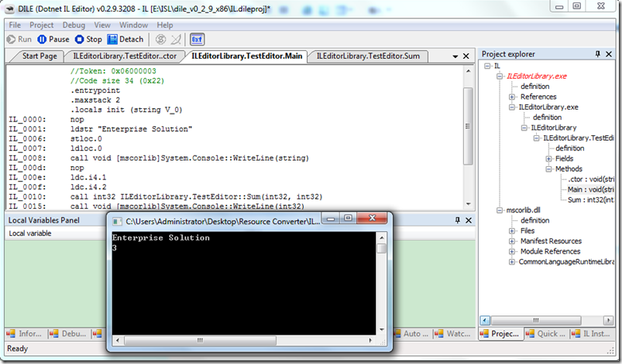Open the Debu... bottom panel tab
622x364 pixels.
tap(68, 334)
